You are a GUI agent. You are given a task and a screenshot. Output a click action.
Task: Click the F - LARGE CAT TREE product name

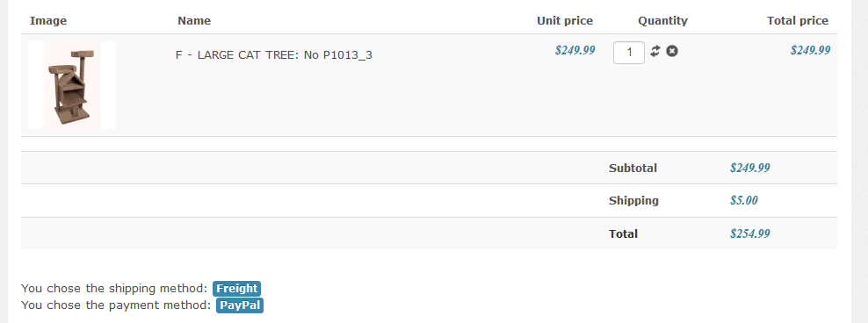[274, 54]
